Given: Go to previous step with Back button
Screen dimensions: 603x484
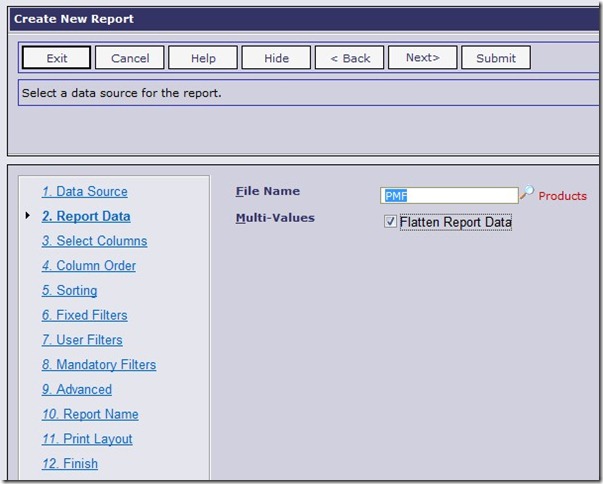Looking at the screenshot, I should tap(349, 58).
